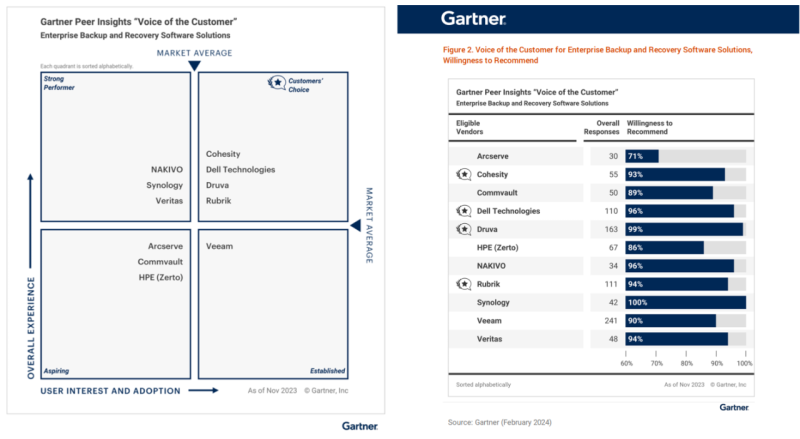Click the OVERALL EXPERIENCE vertical axis label
The image size is (800, 439).
pos(31,328)
